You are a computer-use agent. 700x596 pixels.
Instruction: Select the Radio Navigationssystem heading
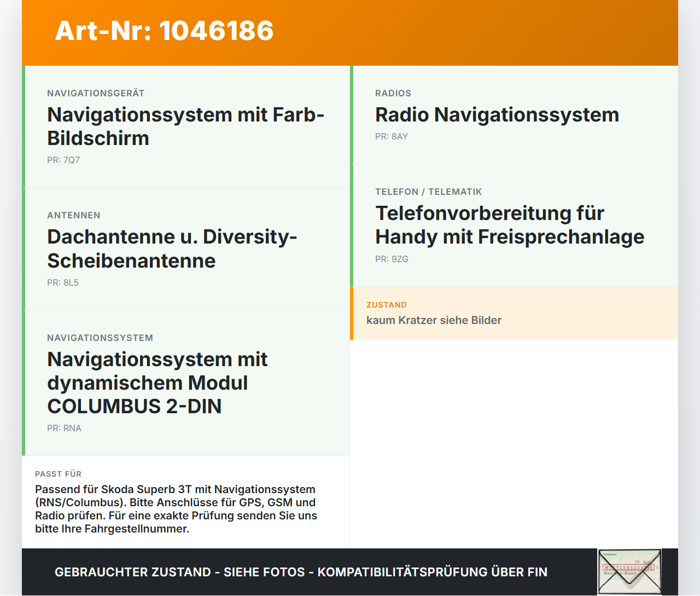coord(497,114)
